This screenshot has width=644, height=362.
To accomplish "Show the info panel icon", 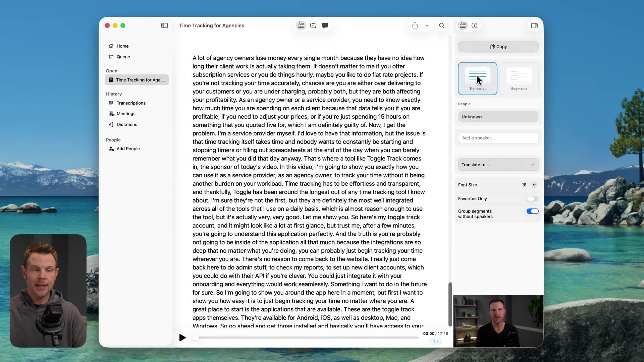I will point(474,25).
